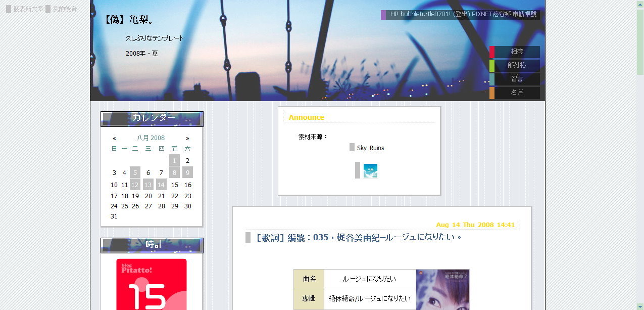Click the scrollbar down arrow
This screenshot has height=310, width=644.
click(640, 306)
